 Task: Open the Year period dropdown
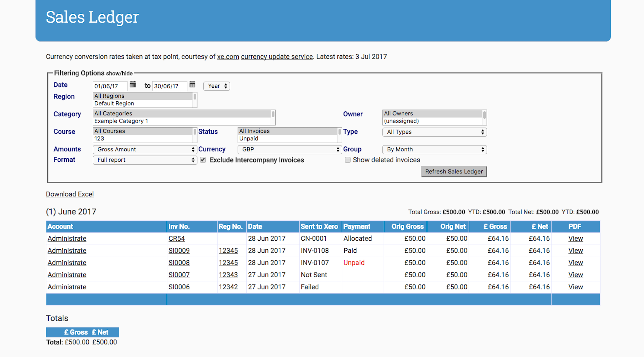coord(217,86)
